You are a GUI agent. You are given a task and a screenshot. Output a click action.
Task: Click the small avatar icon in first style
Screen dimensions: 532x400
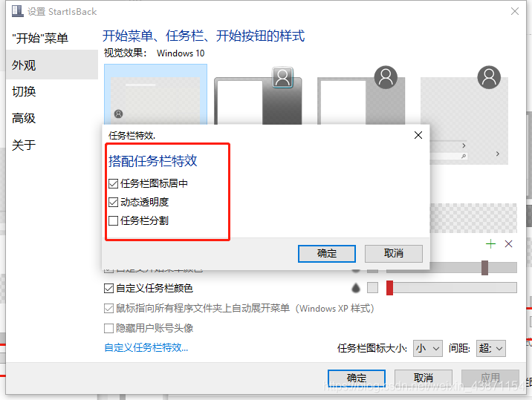coord(118,114)
